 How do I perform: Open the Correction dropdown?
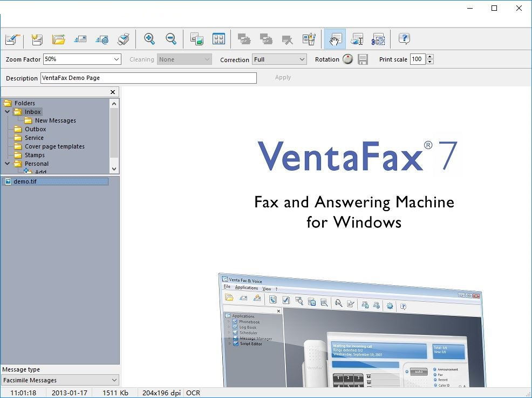click(x=302, y=59)
